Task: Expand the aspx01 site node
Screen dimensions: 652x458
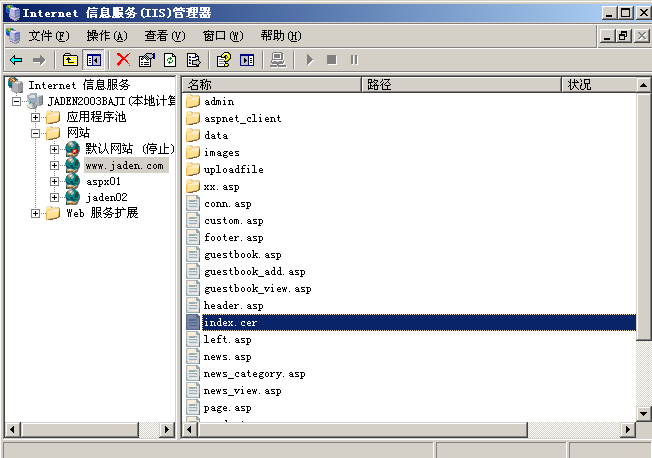Action: pos(54,181)
